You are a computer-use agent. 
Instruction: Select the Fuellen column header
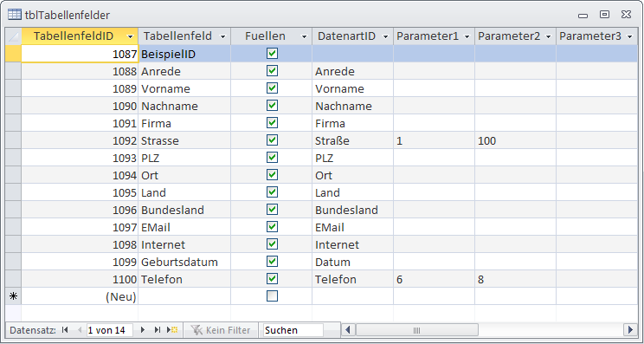pos(272,36)
